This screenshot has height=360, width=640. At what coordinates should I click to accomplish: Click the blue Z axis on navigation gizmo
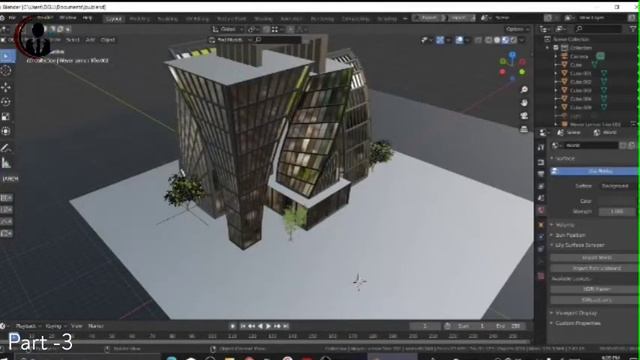[512, 54]
